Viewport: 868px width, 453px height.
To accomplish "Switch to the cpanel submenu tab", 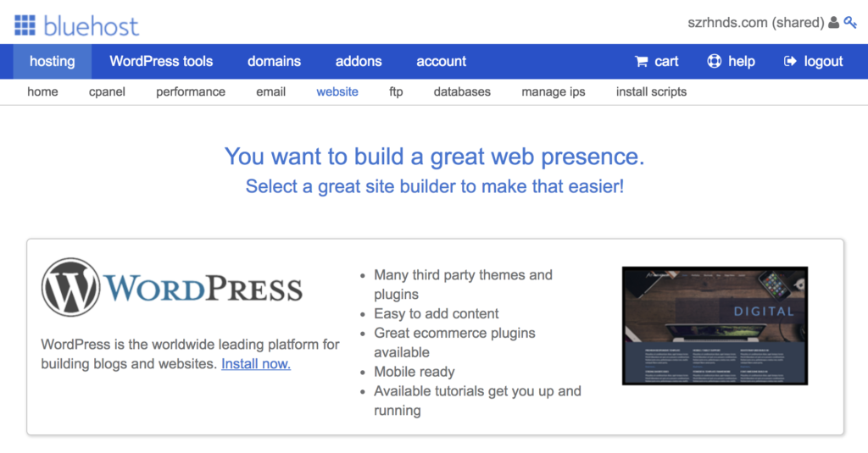I will pos(107,91).
